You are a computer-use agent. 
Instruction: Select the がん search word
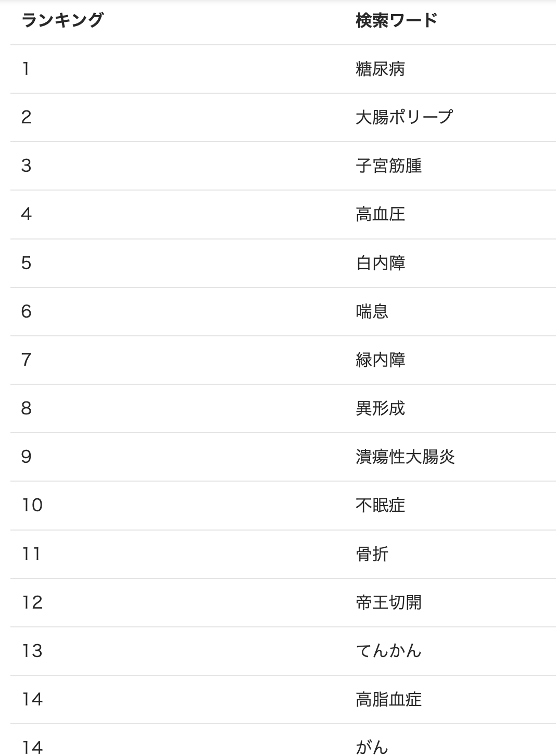click(x=372, y=747)
